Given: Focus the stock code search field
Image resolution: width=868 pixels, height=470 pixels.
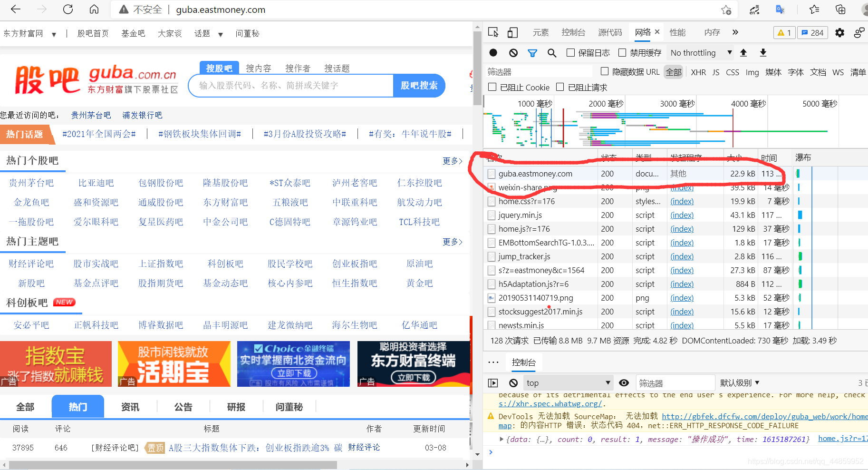Looking at the screenshot, I should (x=291, y=86).
